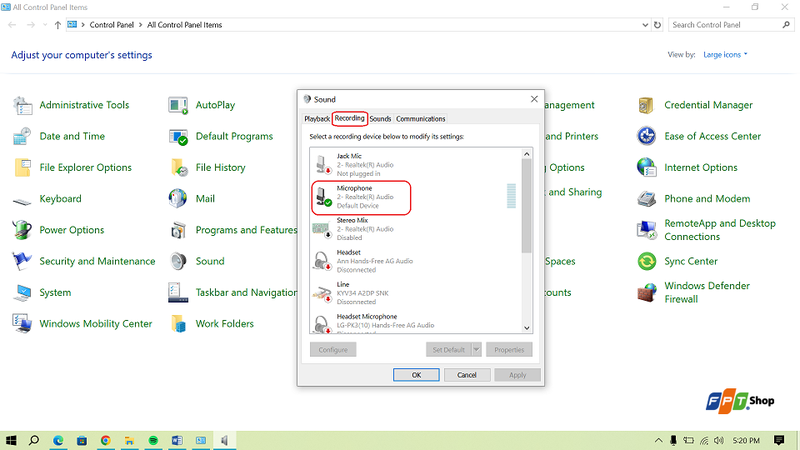The height and width of the screenshot is (450, 800).
Task: Close the Sound dialog
Action: tap(534, 99)
